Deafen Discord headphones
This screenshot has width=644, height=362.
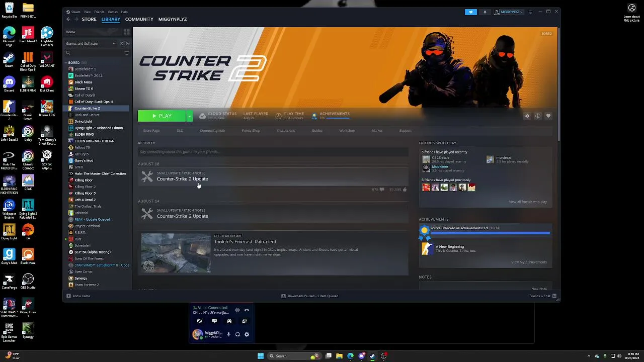(x=237, y=334)
